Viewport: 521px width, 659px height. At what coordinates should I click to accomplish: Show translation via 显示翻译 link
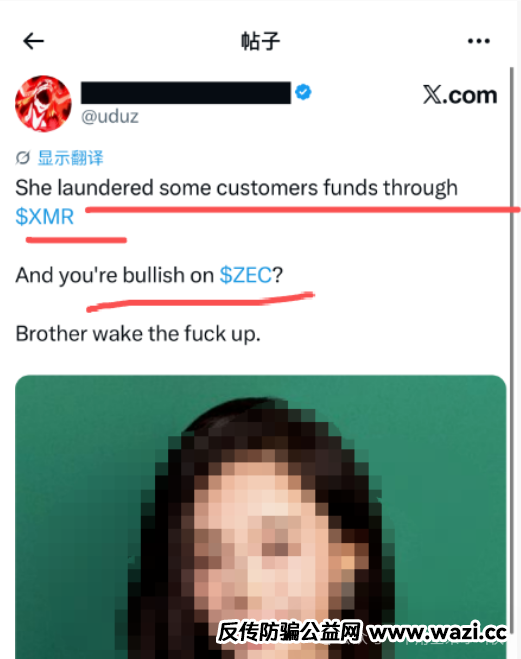point(70,158)
